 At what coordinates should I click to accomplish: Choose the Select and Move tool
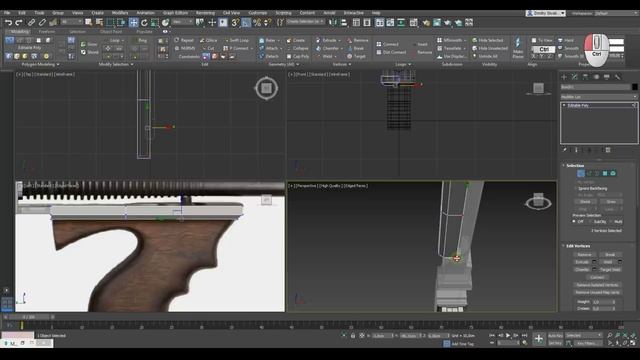click(x=133, y=22)
